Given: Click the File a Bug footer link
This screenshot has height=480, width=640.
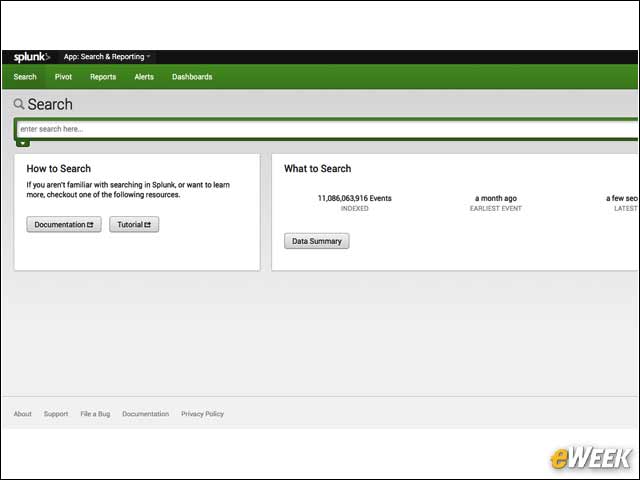Looking at the screenshot, I should 95,414.
